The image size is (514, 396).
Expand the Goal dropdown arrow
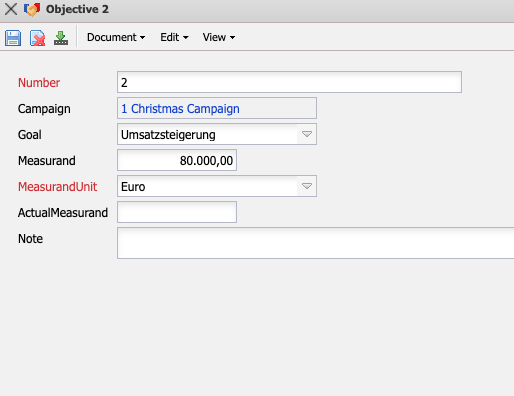coord(307,134)
